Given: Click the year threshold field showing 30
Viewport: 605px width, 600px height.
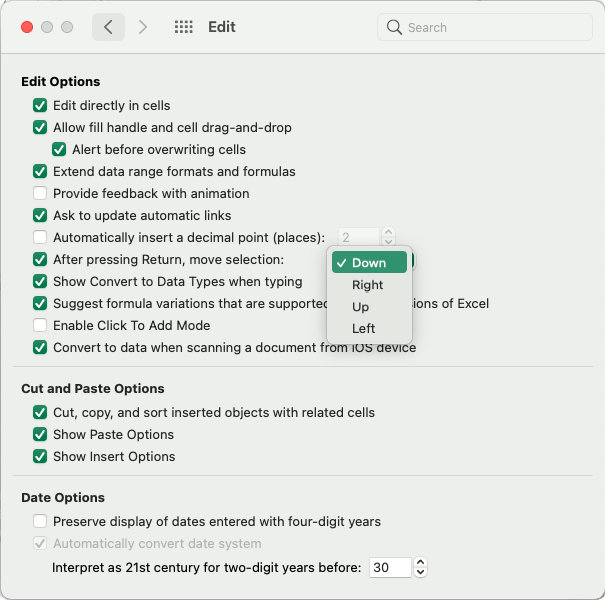Looking at the screenshot, I should click(390, 568).
